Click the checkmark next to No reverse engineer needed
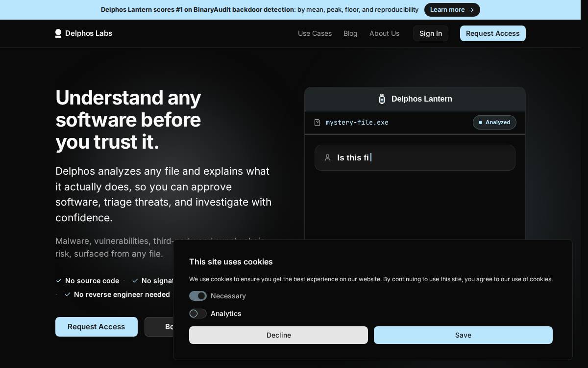 tap(68, 294)
